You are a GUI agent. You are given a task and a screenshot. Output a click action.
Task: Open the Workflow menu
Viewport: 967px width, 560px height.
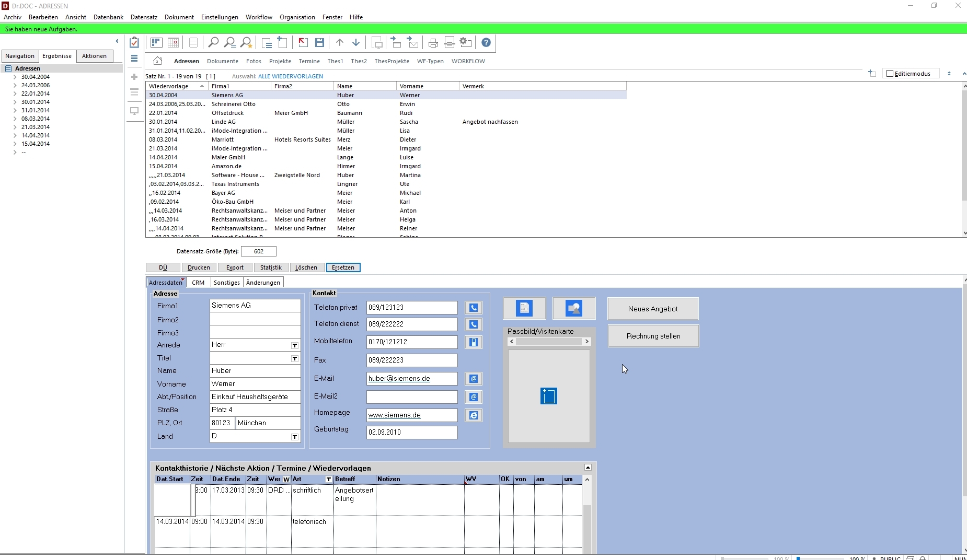[x=259, y=17]
